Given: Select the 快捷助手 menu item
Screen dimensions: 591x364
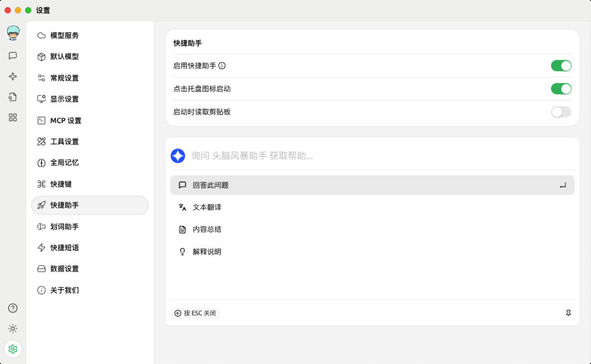Looking at the screenshot, I should point(90,205).
